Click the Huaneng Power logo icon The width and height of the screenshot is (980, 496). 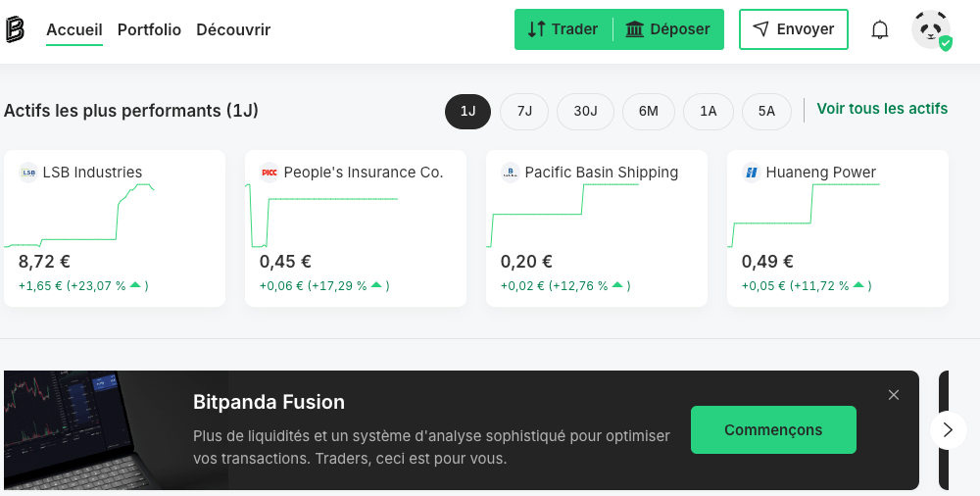[x=751, y=173]
